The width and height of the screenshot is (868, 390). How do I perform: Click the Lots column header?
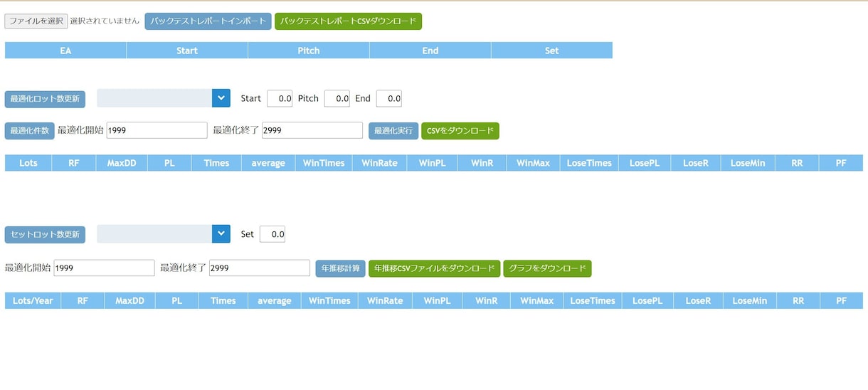tap(28, 163)
